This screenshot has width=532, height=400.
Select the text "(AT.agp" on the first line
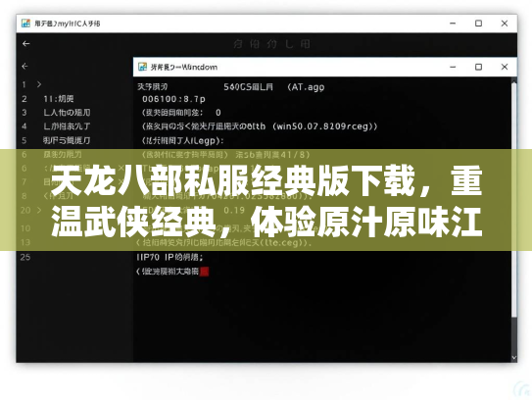pyautogui.click(x=306, y=87)
